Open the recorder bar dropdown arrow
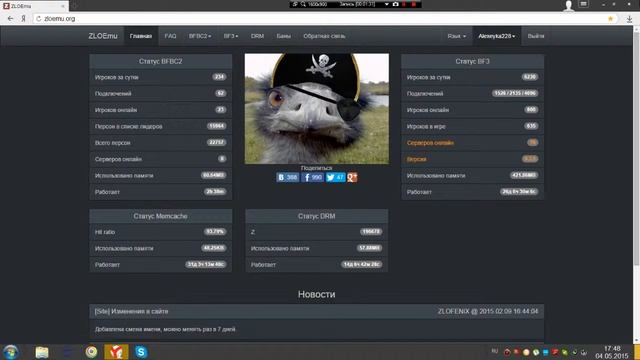Screen dimensions: 640x360 [387, 4]
